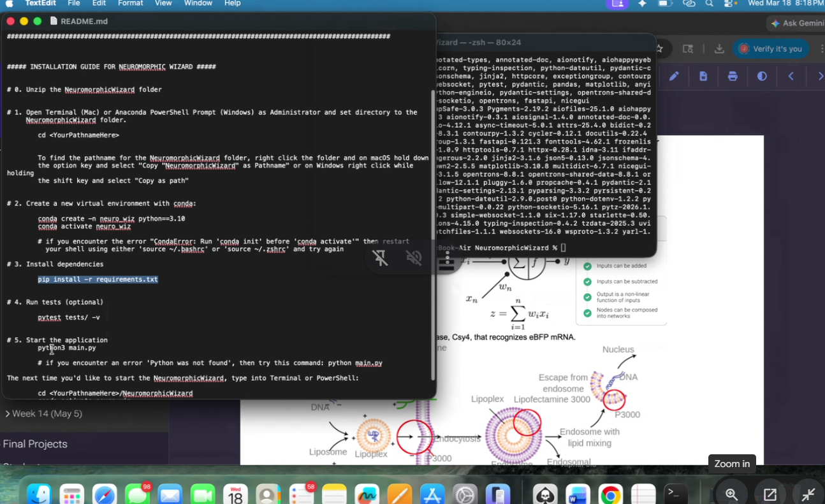Click the date and time in menu bar

[785, 3]
